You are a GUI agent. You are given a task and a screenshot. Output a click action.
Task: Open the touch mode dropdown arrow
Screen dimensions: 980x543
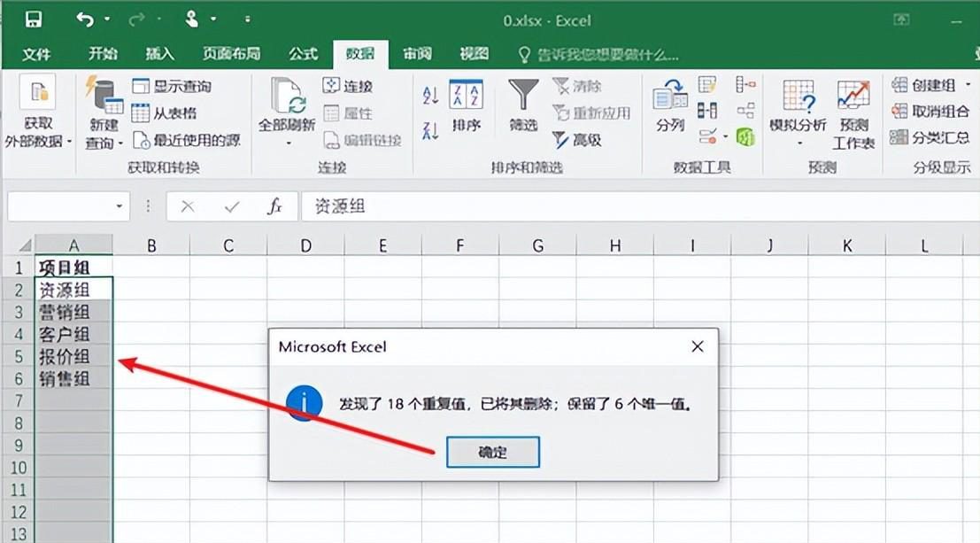[213, 20]
